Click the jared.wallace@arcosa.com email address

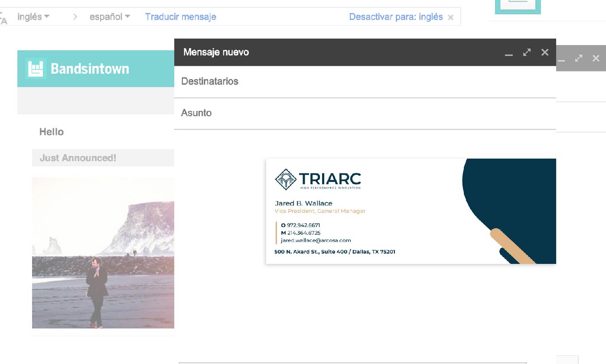(316, 240)
